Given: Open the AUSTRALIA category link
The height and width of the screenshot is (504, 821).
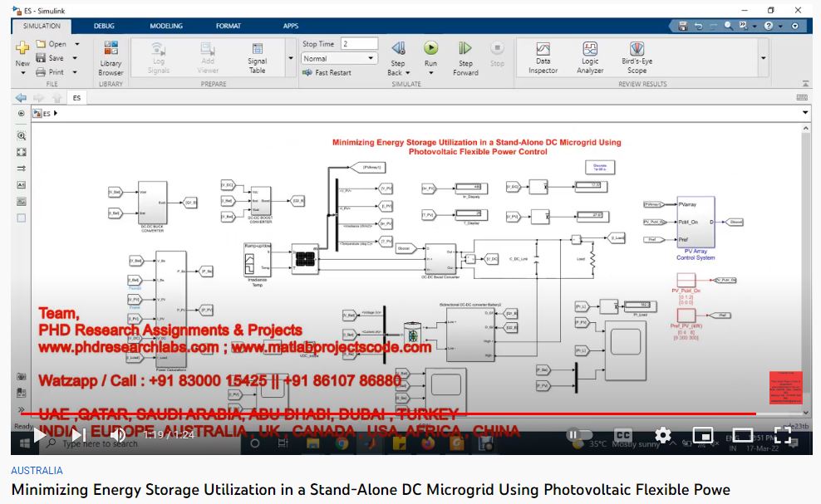Looking at the screenshot, I should (x=37, y=470).
